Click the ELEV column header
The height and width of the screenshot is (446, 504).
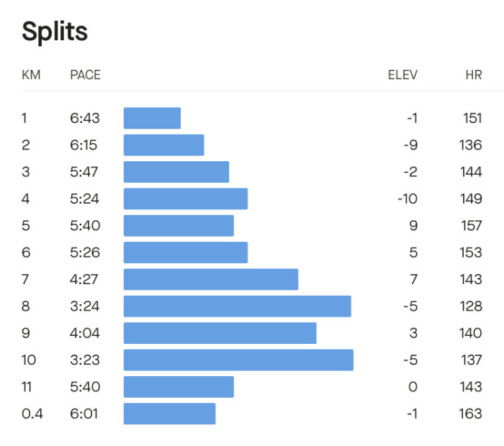(402, 75)
